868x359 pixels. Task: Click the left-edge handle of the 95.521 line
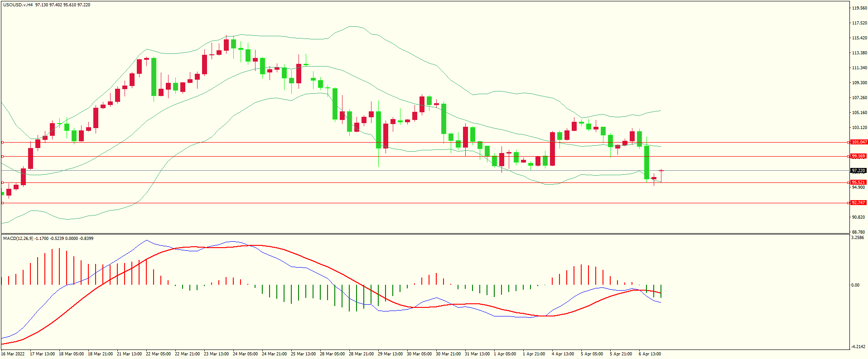click(x=2, y=182)
